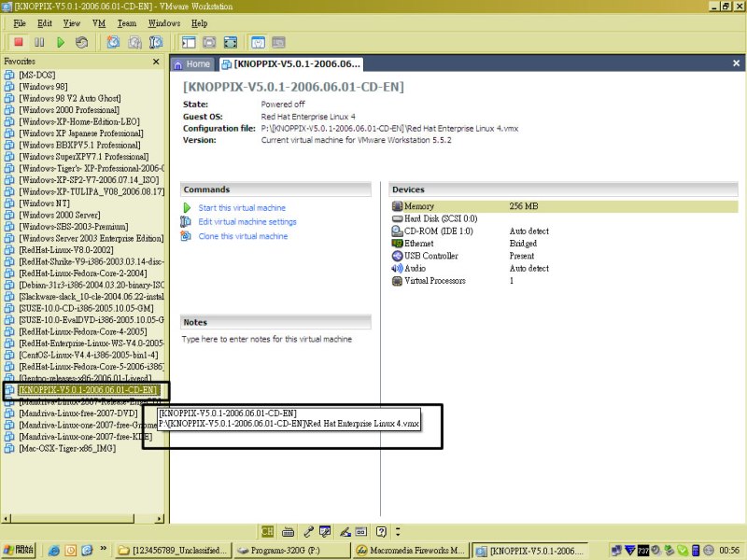Screen dimensions: 747x560
Task: Click the Internet Explorer quick launch icon
Action: point(54,551)
